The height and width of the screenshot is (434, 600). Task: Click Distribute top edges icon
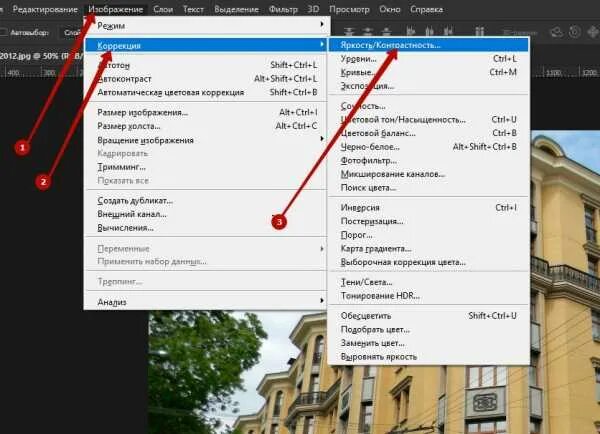coord(349,32)
